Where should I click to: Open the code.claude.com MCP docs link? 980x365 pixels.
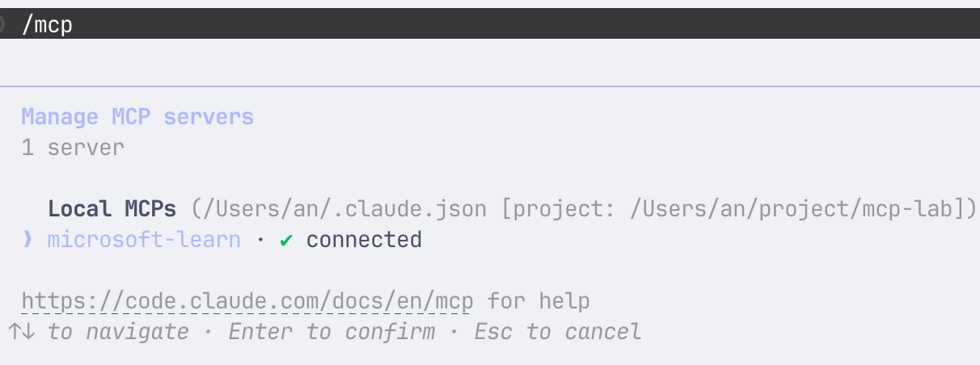pyautogui.click(x=247, y=301)
